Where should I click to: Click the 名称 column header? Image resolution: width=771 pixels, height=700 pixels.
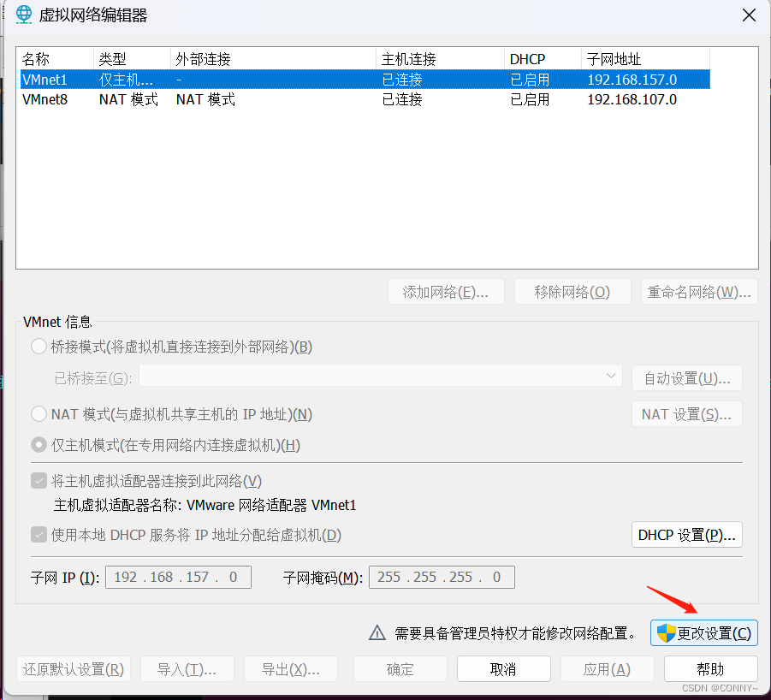pyautogui.click(x=55, y=59)
